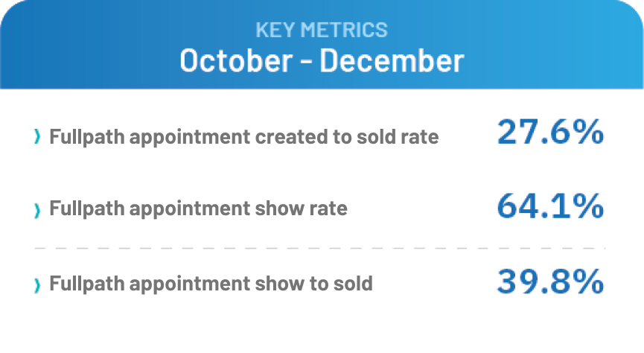Select Fullpath appointment show to sold label
644x353 pixels.
point(211,284)
